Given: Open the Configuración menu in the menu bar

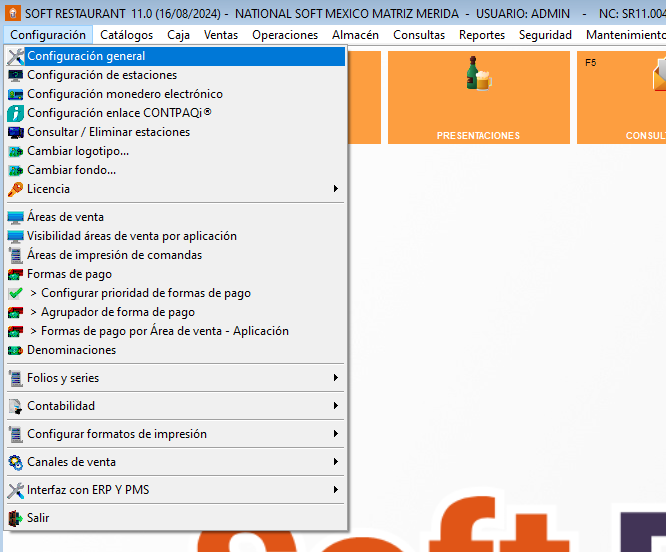Looking at the screenshot, I should tap(48, 35).
